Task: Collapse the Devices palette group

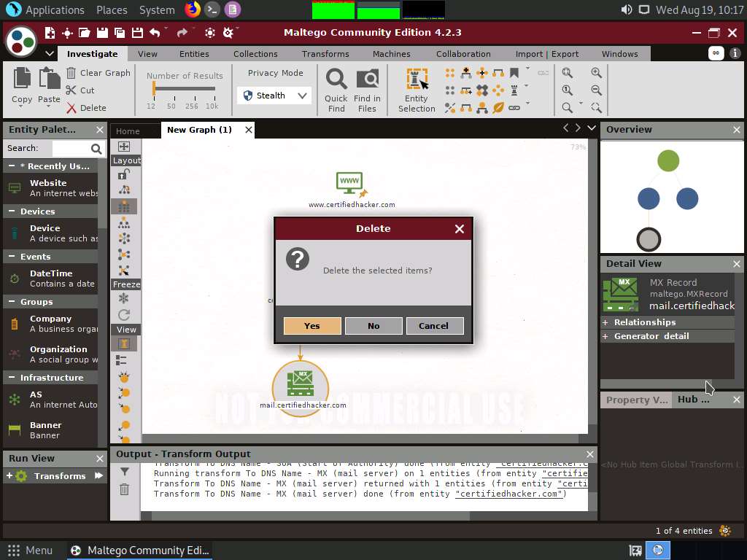Action: pos(12,211)
